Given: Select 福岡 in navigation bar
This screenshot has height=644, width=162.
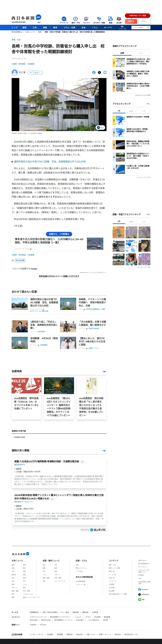Looking at the screenshot, I should [24, 28].
